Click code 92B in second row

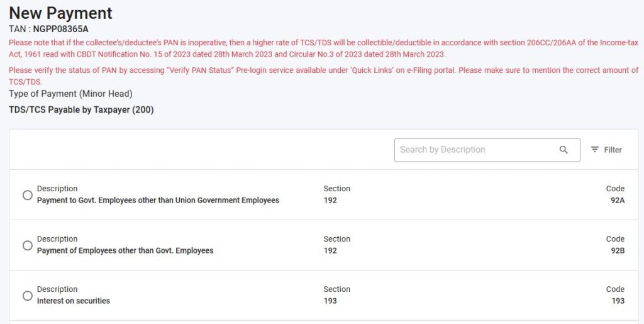click(x=617, y=251)
